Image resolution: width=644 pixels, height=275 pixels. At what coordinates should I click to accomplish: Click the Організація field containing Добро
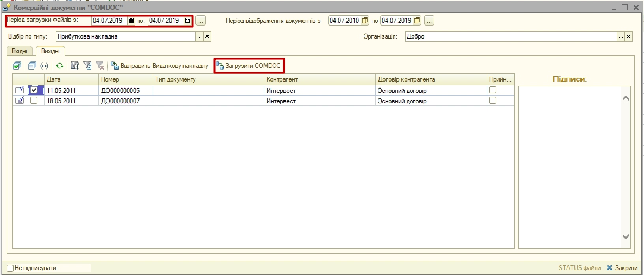[511, 36]
